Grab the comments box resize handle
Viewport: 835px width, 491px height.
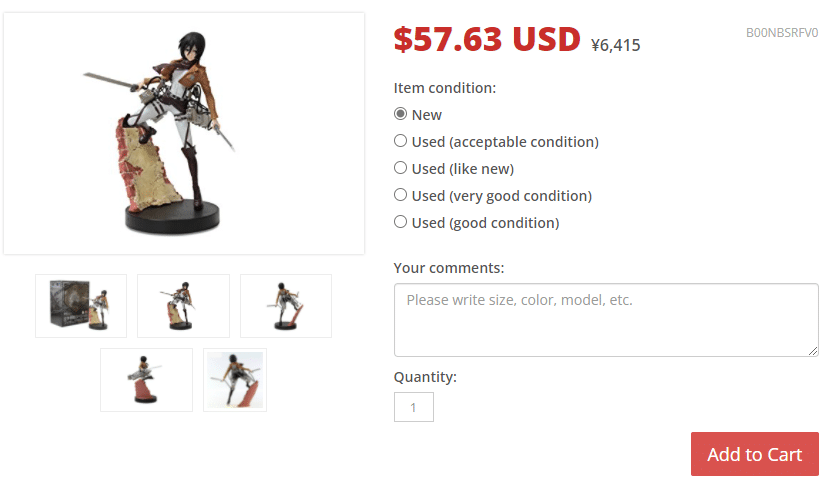coord(813,351)
